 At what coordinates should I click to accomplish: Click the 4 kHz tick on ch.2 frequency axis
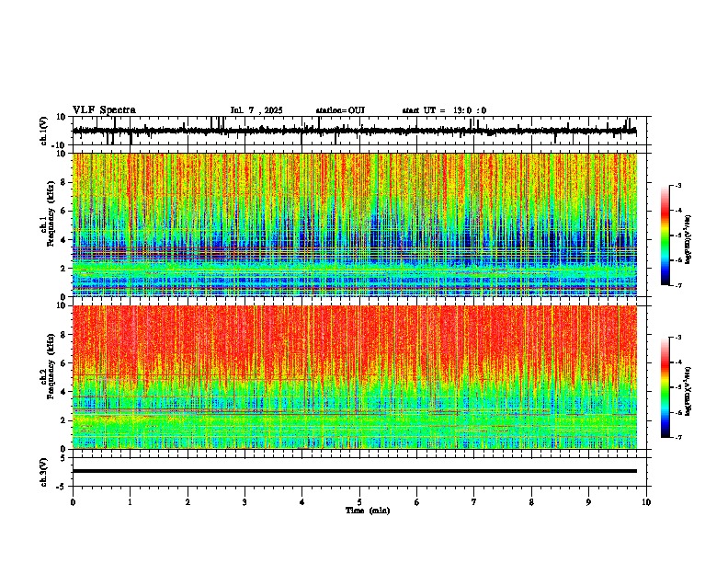point(63,392)
